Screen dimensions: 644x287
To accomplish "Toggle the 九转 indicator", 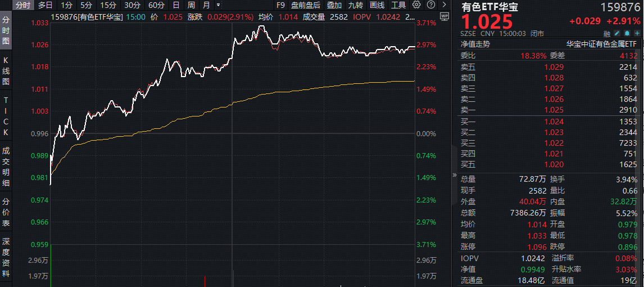I will [x=355, y=5].
